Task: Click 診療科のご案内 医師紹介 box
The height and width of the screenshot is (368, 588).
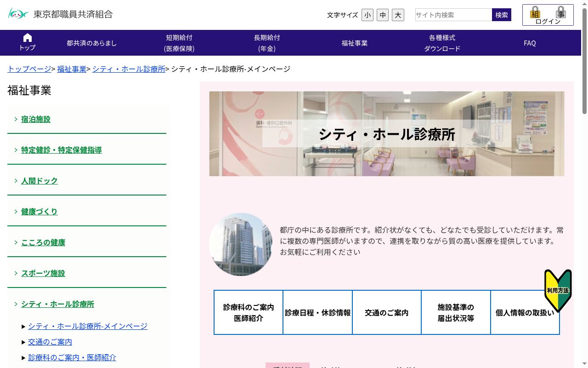Action: point(249,312)
